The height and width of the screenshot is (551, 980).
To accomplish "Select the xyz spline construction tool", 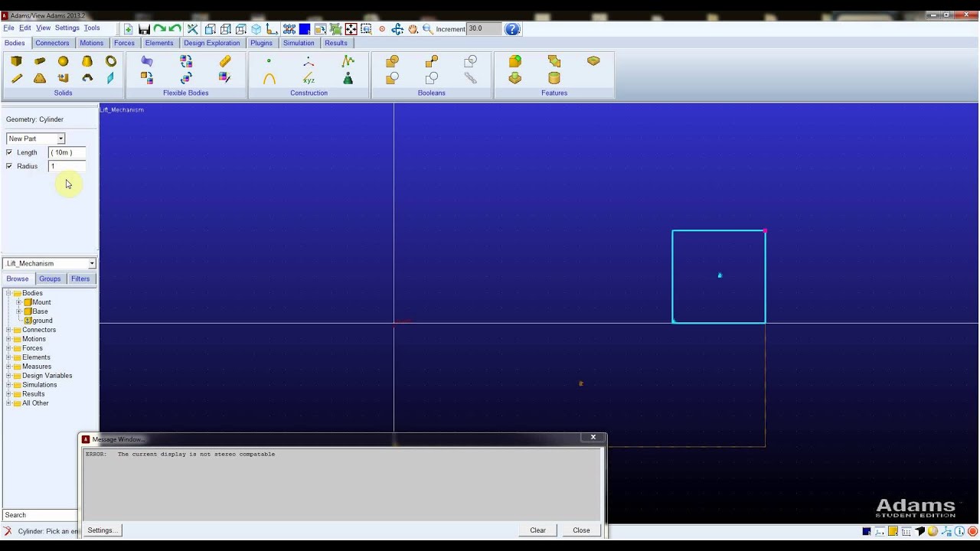I will (x=309, y=78).
